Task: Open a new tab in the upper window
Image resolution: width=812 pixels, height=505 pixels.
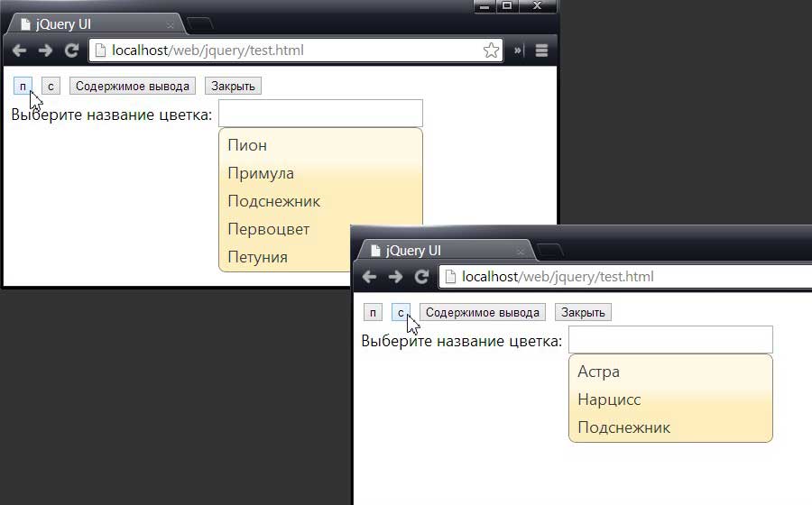Action: [x=200, y=23]
